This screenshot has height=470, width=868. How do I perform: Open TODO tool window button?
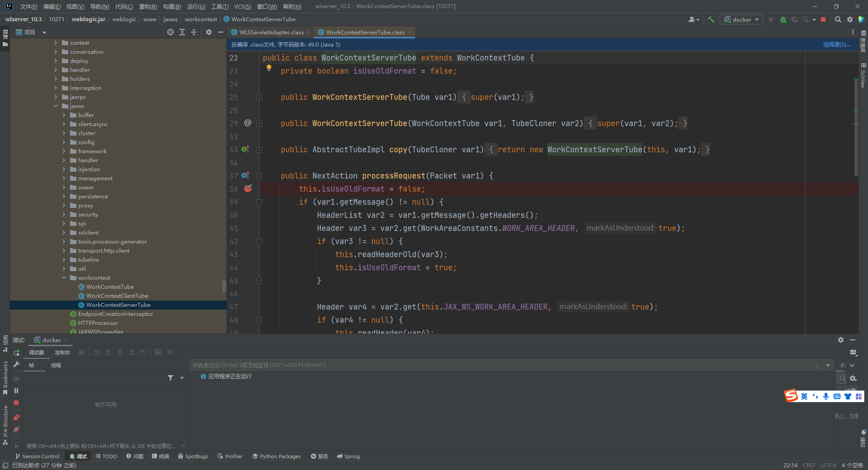(106, 456)
